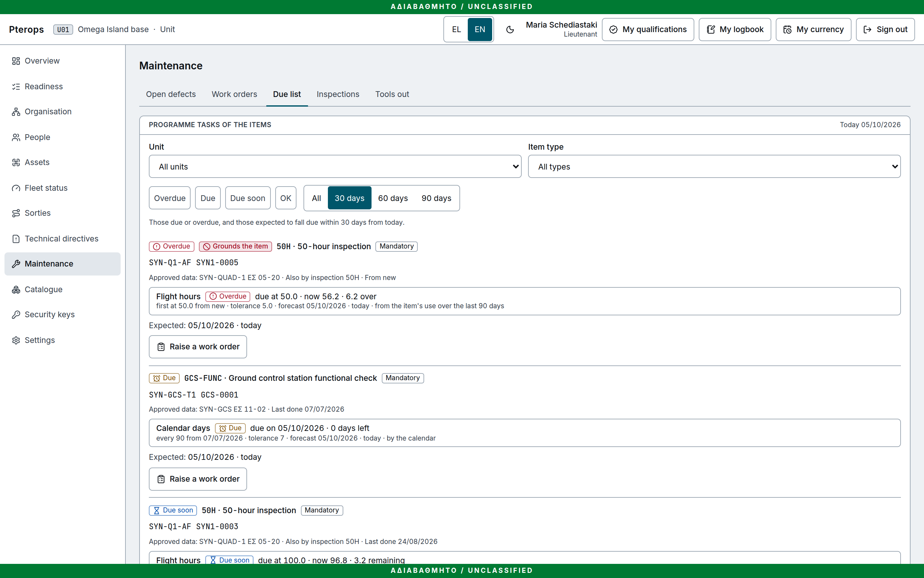Switch language to EL

click(456, 30)
